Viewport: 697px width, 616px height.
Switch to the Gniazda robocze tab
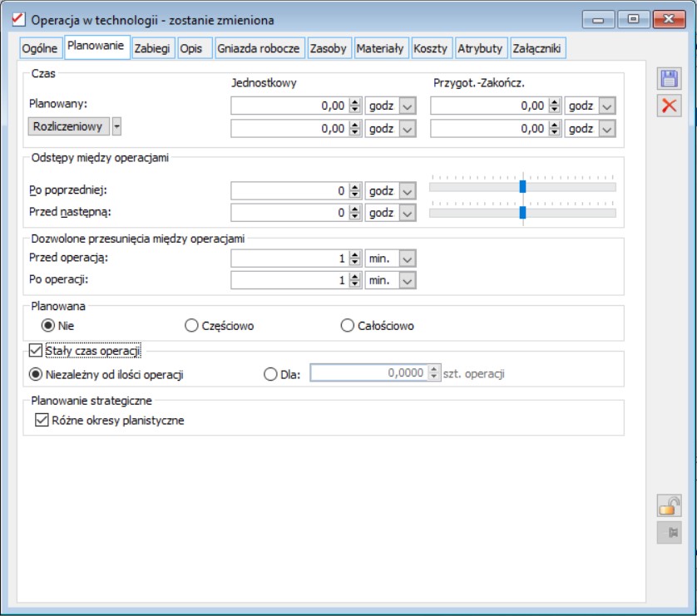point(259,48)
